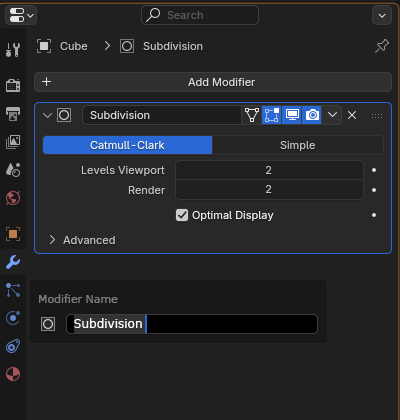Open the View Layer properties tab
400x420 pixels.
point(13,142)
